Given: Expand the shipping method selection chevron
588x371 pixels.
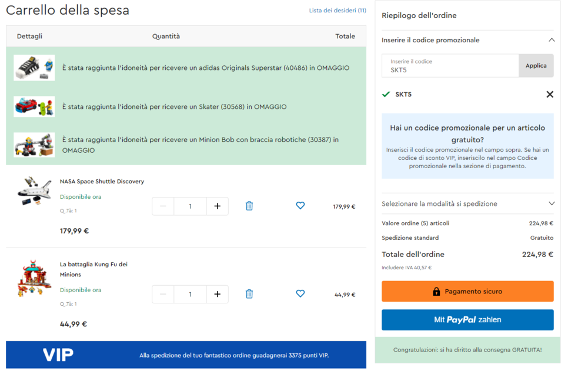Looking at the screenshot, I should tap(552, 203).
